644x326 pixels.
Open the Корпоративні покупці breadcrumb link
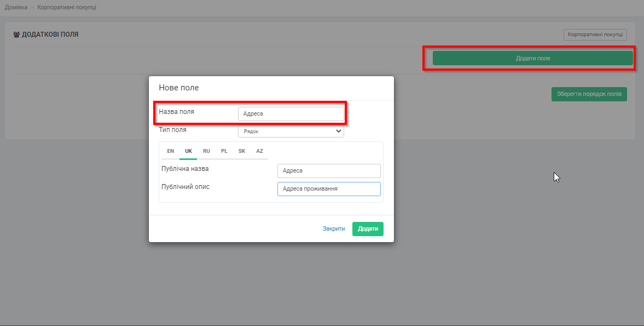(x=67, y=8)
